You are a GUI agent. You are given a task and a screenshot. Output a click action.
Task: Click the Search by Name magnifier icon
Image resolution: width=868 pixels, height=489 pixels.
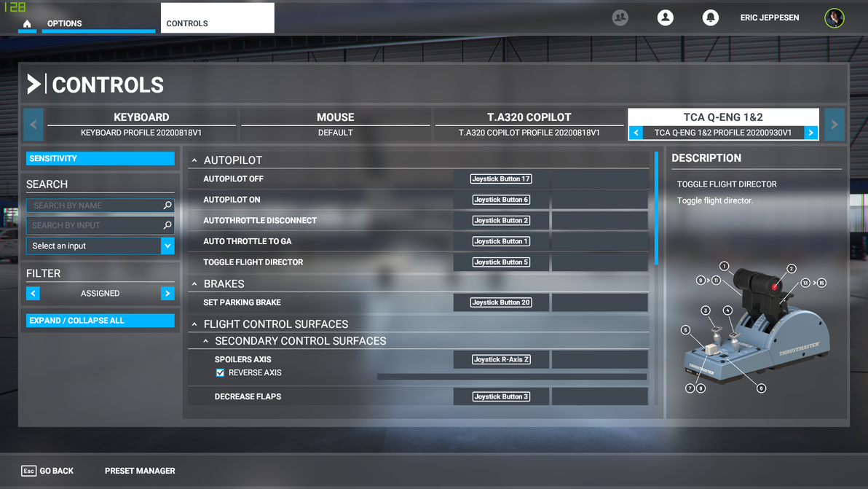coord(167,206)
